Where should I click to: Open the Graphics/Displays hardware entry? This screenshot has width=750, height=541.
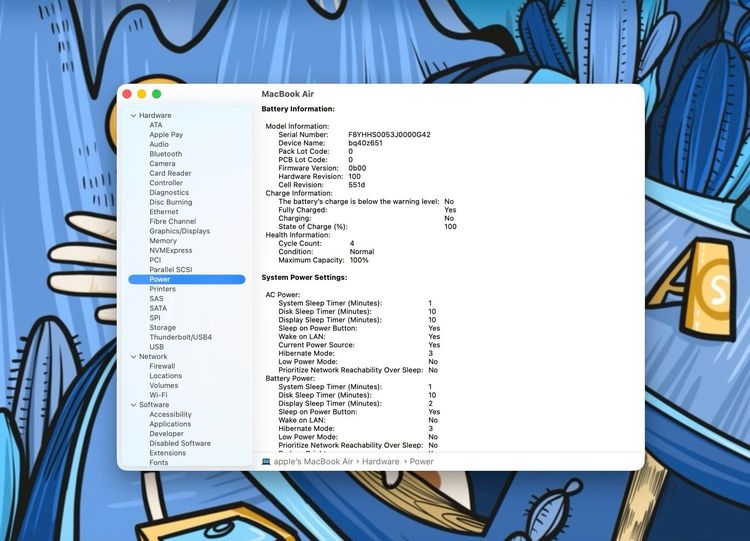180,231
